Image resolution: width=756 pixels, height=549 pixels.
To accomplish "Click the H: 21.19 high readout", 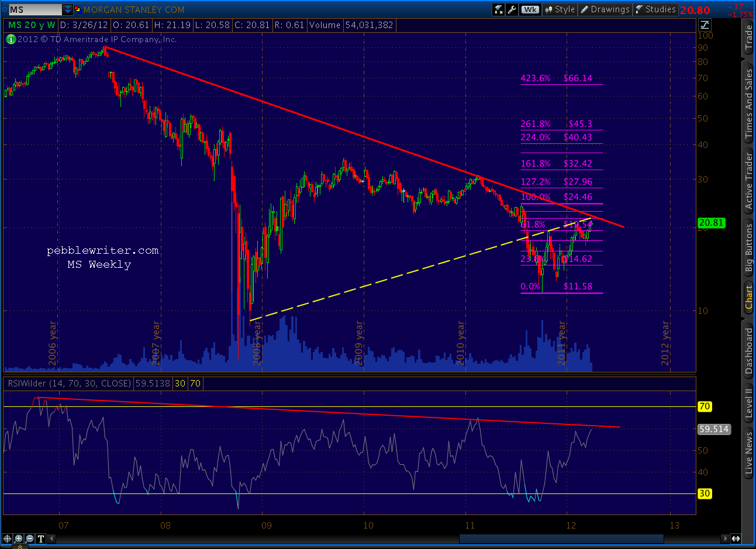I will click(172, 25).
